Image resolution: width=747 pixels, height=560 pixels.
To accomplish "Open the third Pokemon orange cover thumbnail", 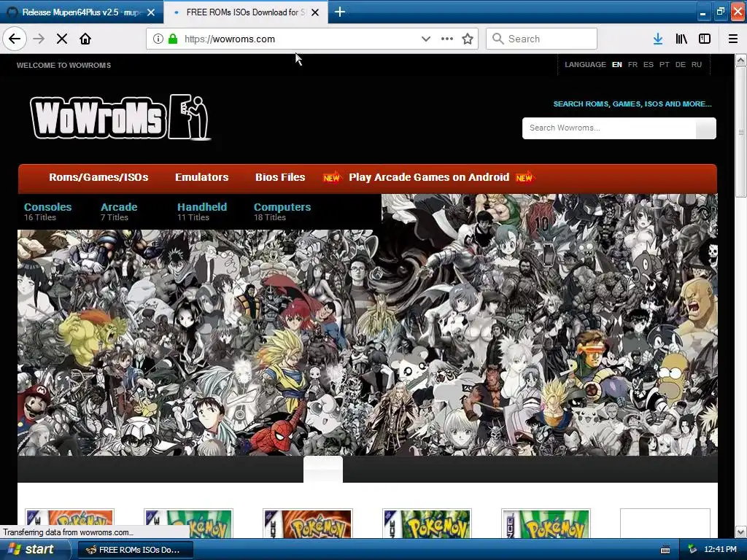I will [308, 524].
